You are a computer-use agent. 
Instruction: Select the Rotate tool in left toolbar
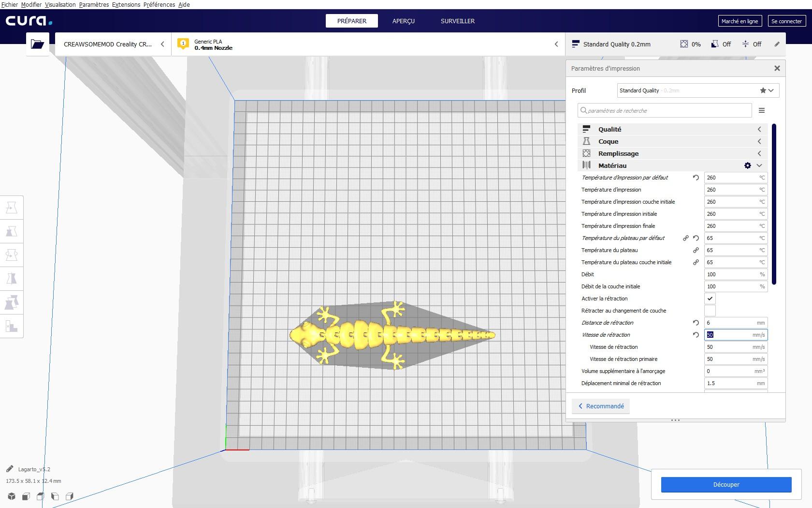[x=12, y=255]
